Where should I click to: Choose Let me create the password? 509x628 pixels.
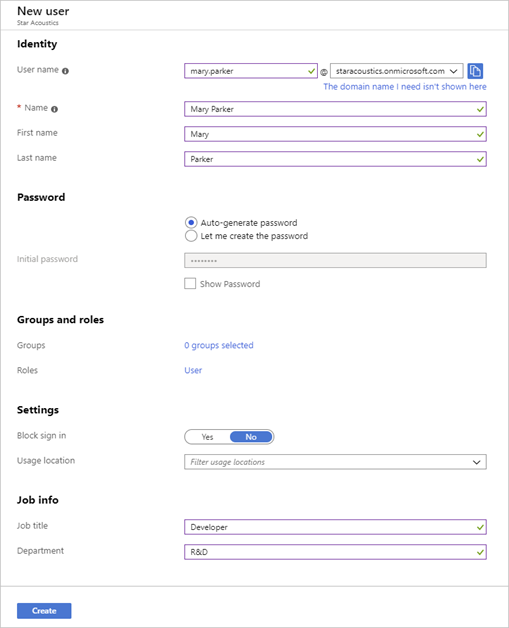[191, 236]
